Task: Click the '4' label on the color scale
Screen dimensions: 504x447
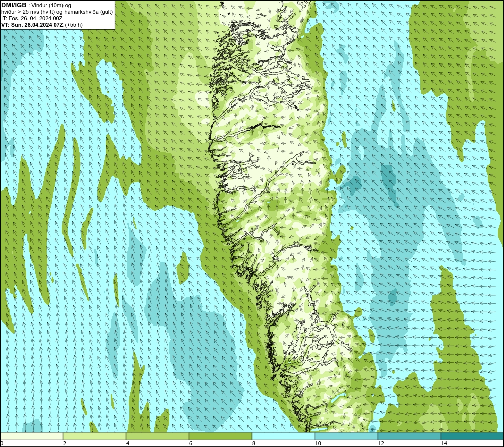Action: point(128,444)
